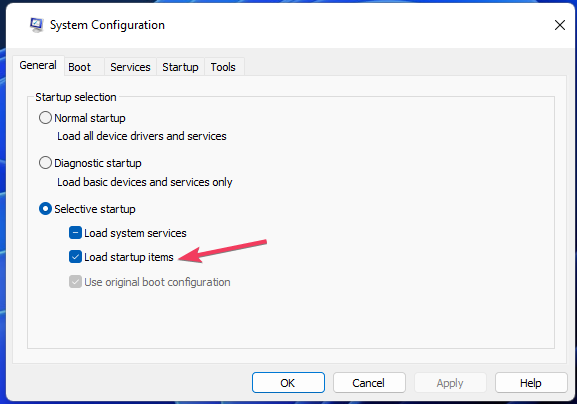Click the 'Load basic devices and services only' text
This screenshot has width=577, height=404.
145,182
